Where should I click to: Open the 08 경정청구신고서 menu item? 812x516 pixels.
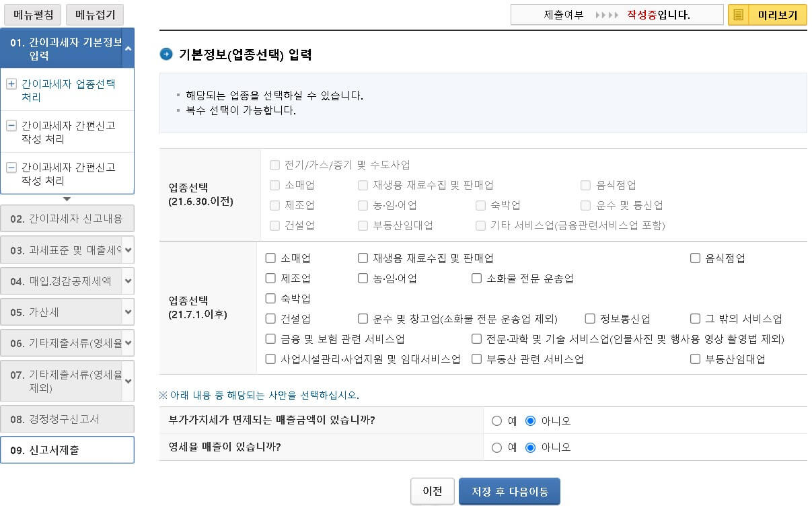67,418
